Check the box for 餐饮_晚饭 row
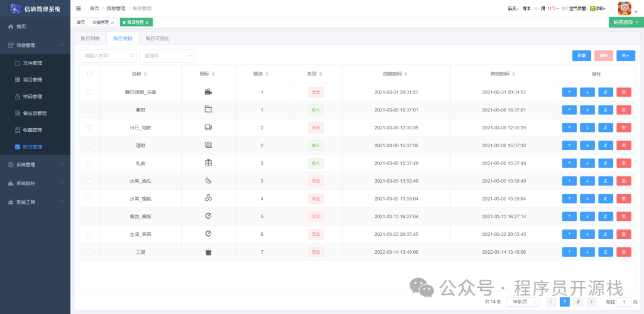The image size is (644, 314). click(x=89, y=216)
